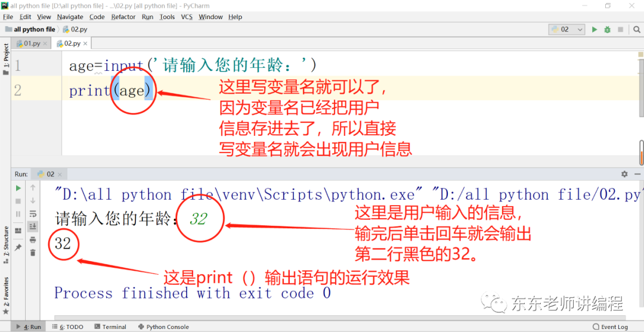Open the Run menu
644x332 pixels.
[x=147, y=17]
